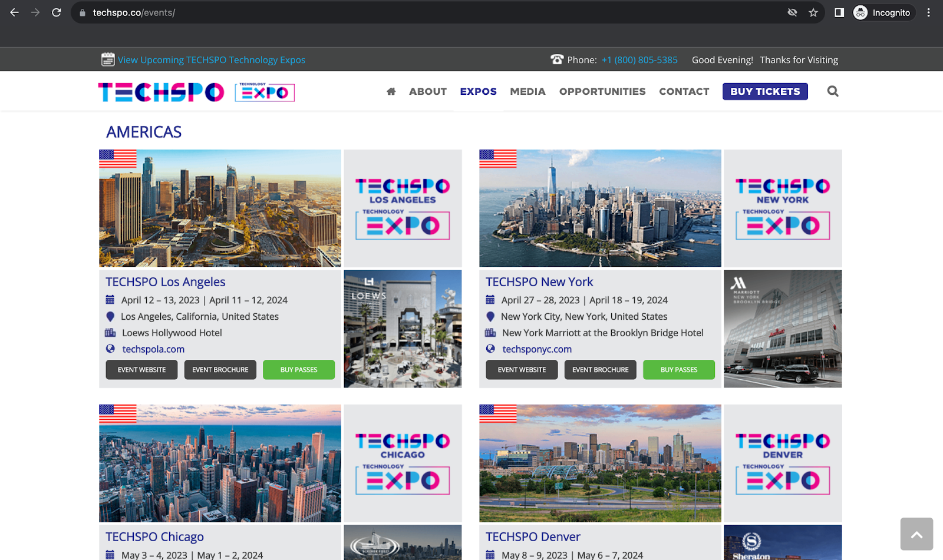Open View Upcoming TECHSPO Technology Expos link
The height and width of the screenshot is (560, 943).
tap(212, 60)
